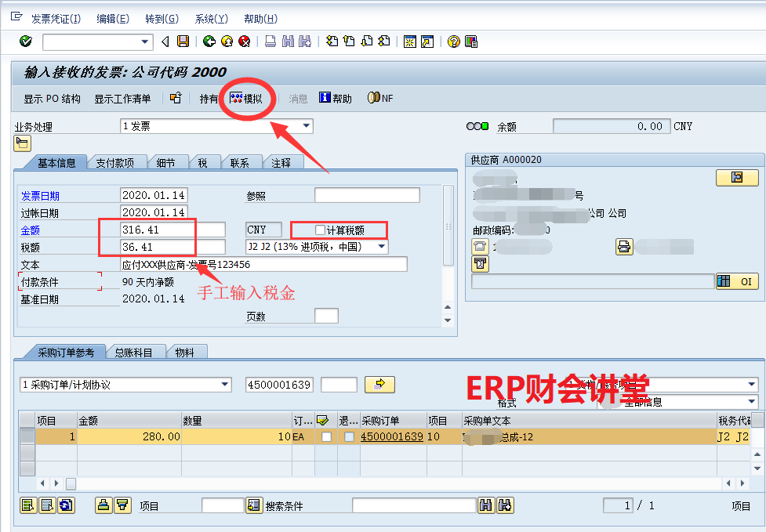The image size is (766, 532).
Task: Expand the 采购订单/计划协议 reference type dropdown
Action: [x=225, y=384]
